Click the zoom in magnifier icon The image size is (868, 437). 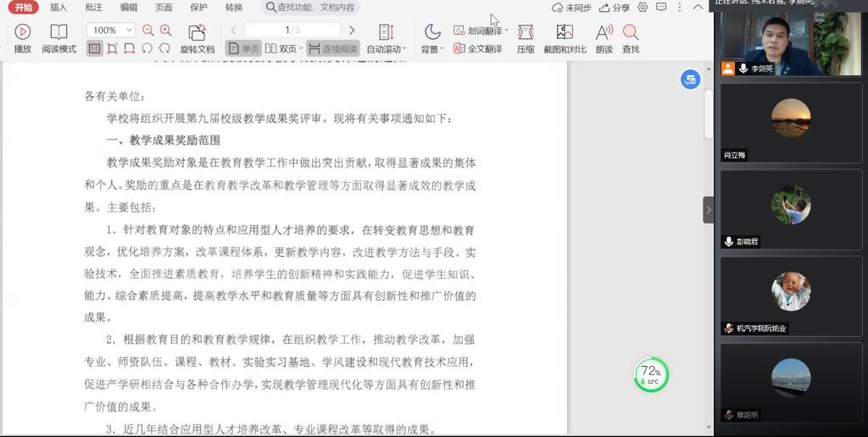(x=165, y=30)
